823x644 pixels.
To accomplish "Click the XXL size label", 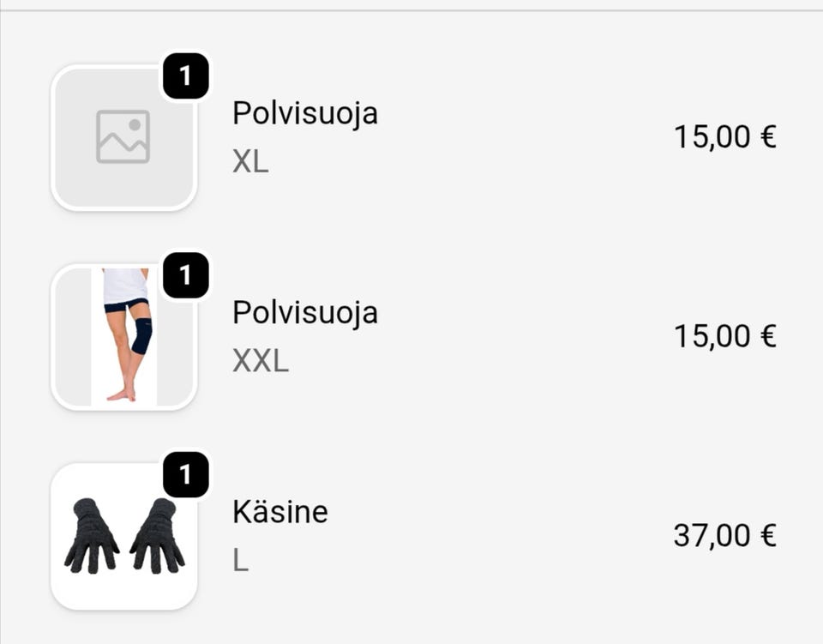I will tap(259, 363).
